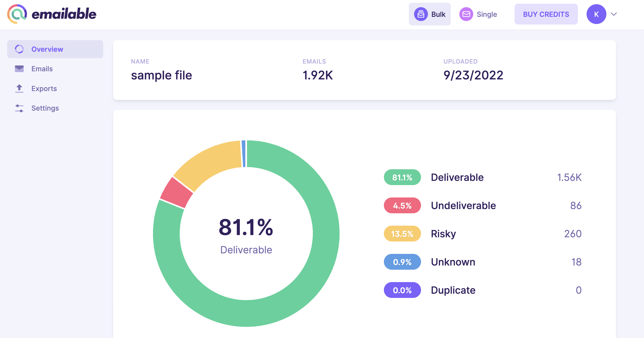Click the '1.92K' emails count

point(318,75)
